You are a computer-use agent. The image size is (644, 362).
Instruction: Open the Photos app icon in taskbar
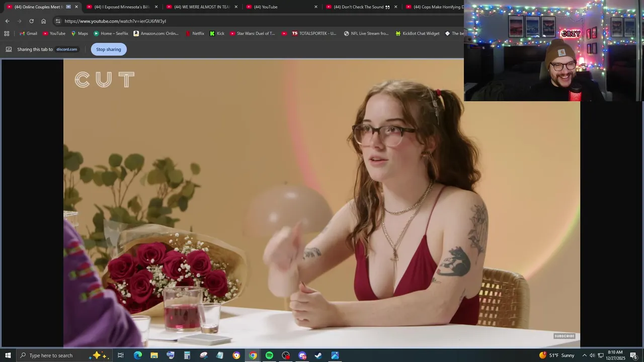(335, 355)
